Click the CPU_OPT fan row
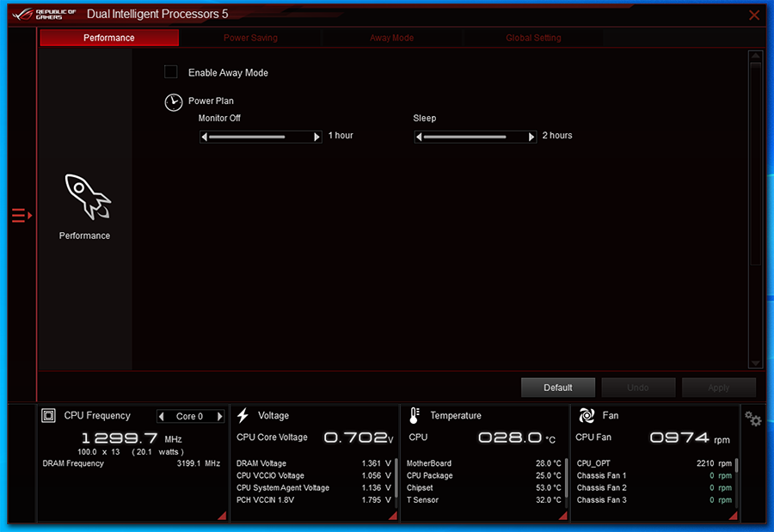Screen dimensions: 774x532 click(x=654, y=463)
